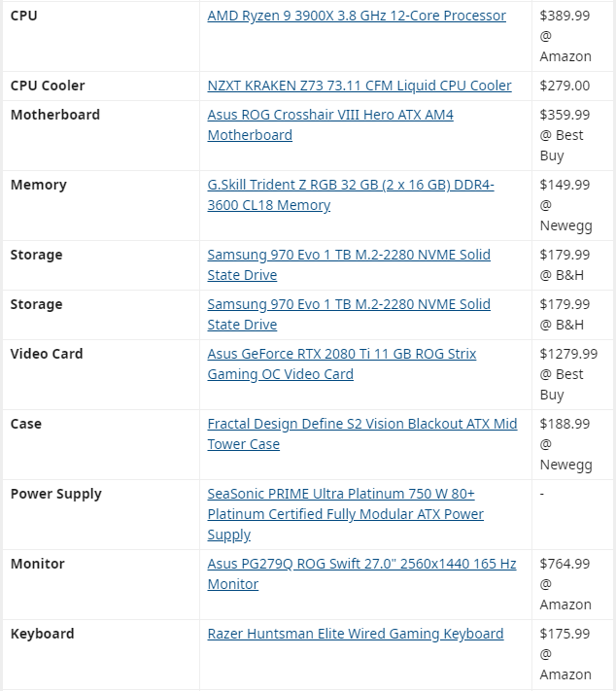Click the NZXT KRAKEN Z73 cooler link
This screenshot has width=616, height=691.
click(x=359, y=86)
